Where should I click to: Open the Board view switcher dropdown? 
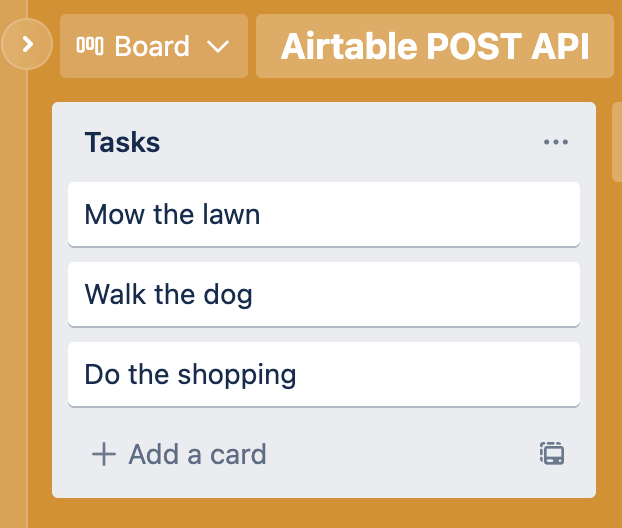point(154,46)
